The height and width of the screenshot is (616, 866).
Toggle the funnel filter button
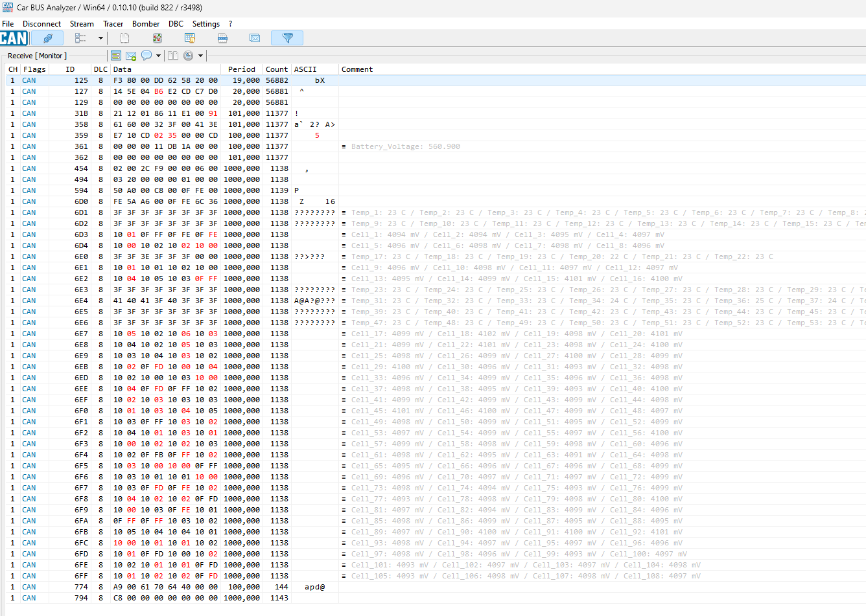click(x=287, y=38)
